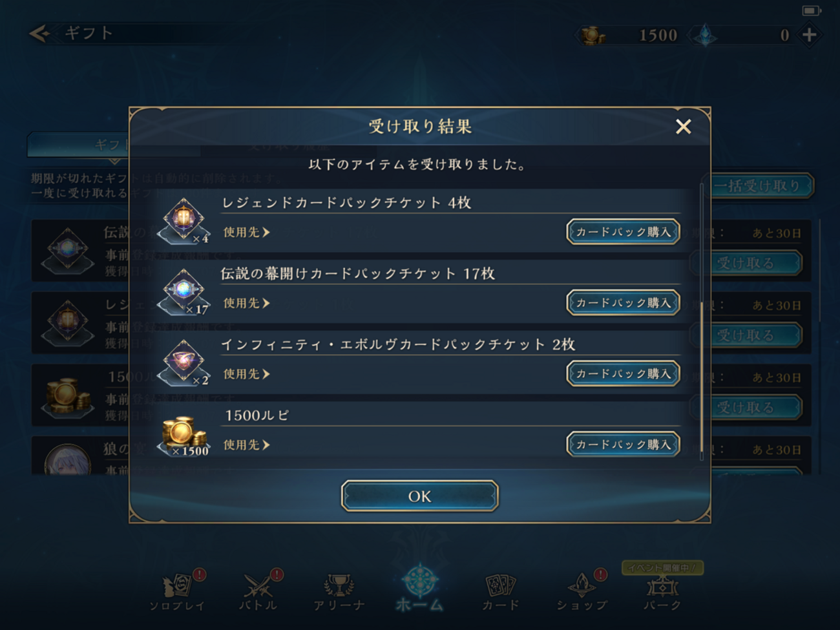Click the legend card pack ticket icon

point(185,220)
